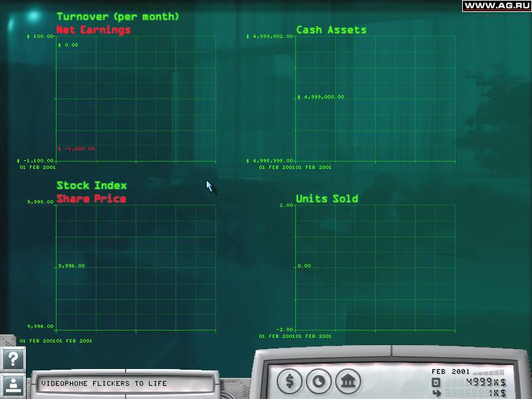Viewport: 532px width, 399px height.
Task: Select the Turnover (per month) label
Action: (118, 16)
